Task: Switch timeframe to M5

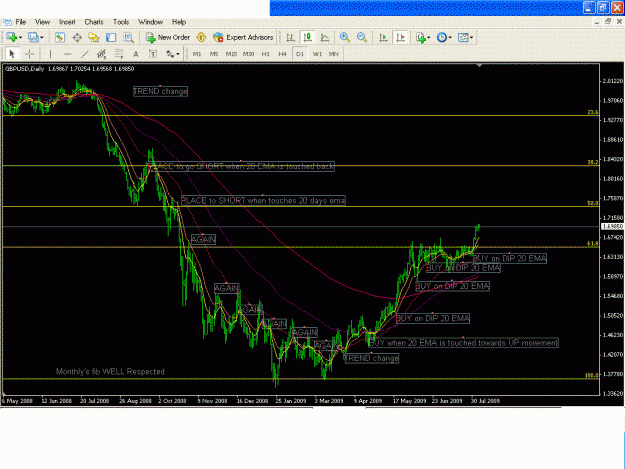Action: 214,54
